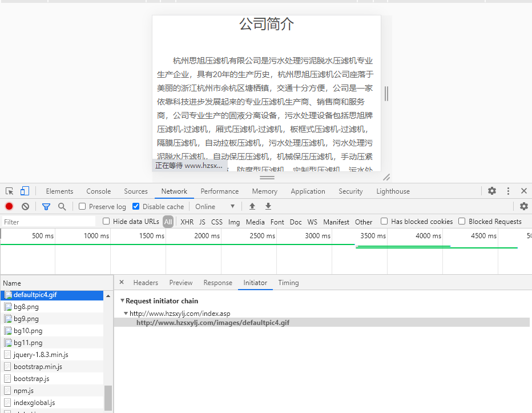Viewport: 532px width, 413px height.
Task: Click the Name column header
Action: (x=57, y=283)
